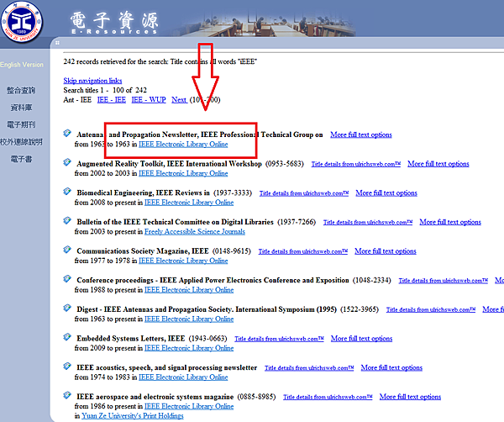Open More full text options for Bulletin of IEEE

(x=450, y=222)
